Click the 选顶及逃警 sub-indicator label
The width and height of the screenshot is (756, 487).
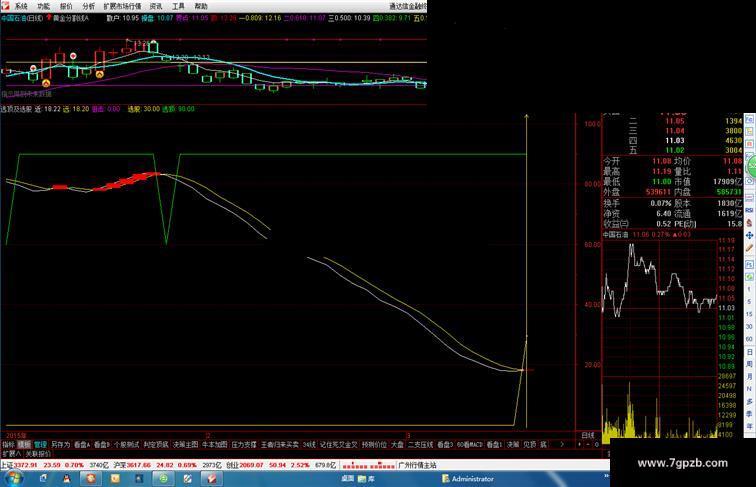tap(16, 109)
